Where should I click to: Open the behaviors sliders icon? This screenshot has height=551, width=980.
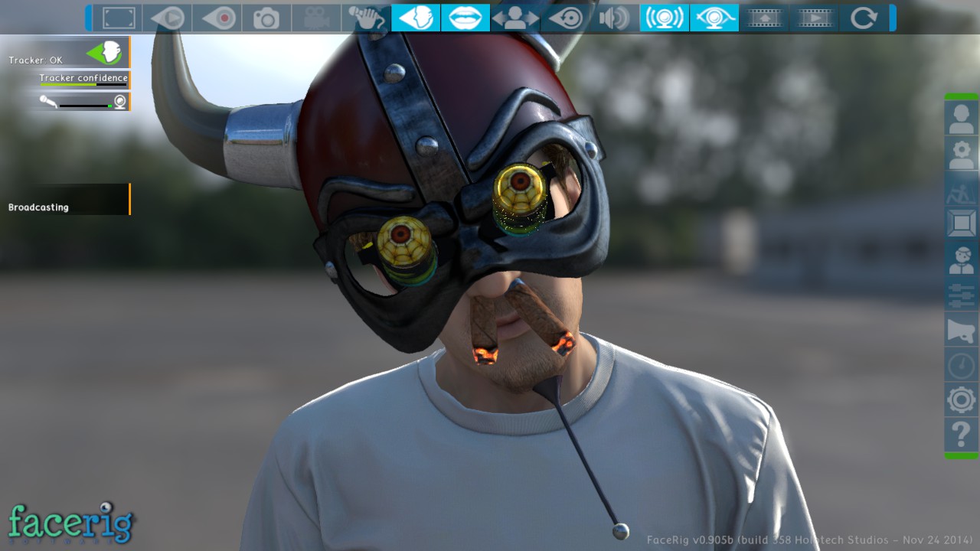pos(961,295)
